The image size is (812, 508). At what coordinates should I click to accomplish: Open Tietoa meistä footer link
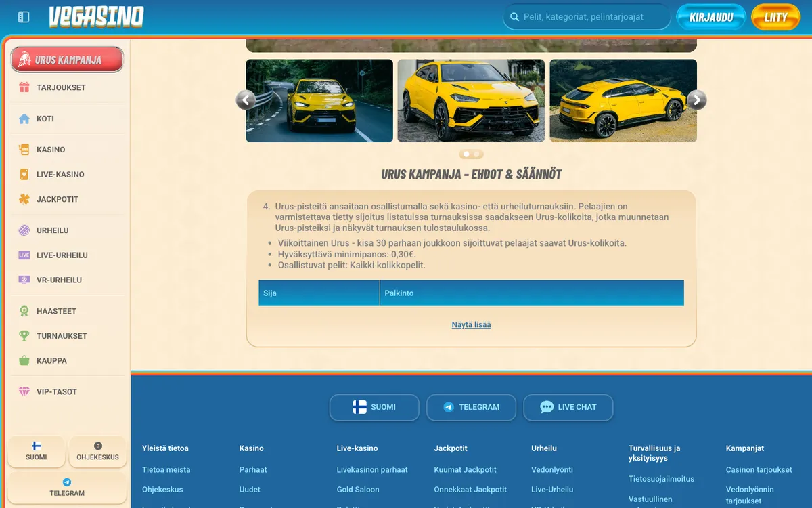(x=166, y=469)
